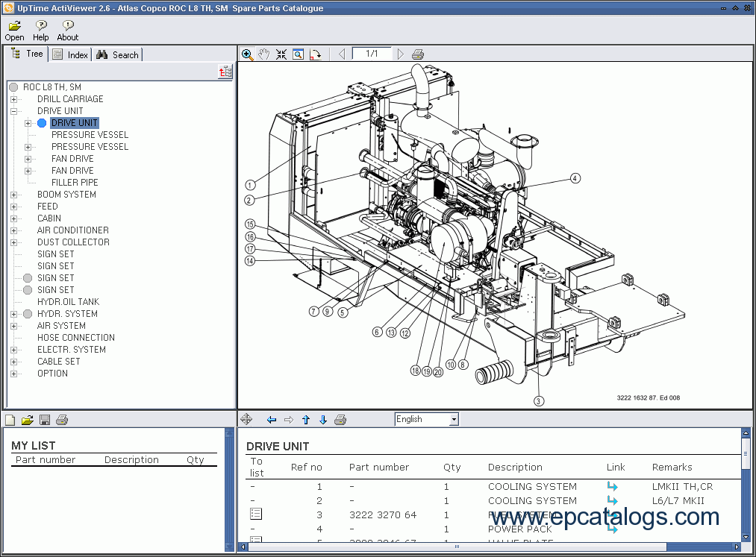Click the Open button in the top toolbar
The width and height of the screenshot is (756, 557).
(14, 31)
